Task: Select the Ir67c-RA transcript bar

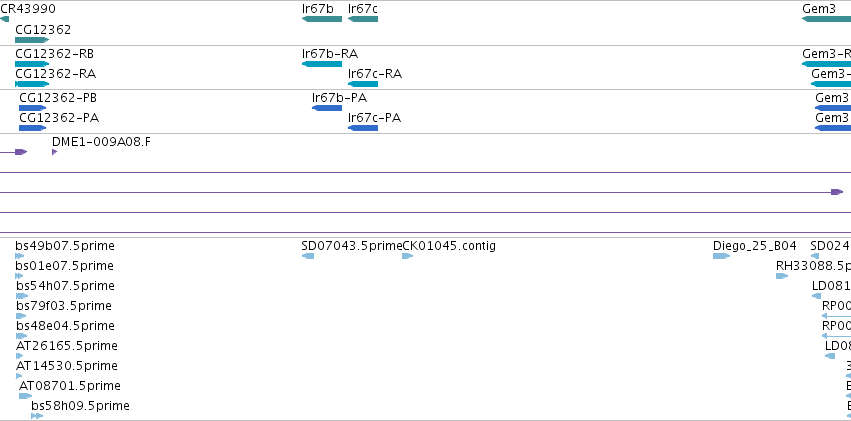Action: click(x=363, y=84)
